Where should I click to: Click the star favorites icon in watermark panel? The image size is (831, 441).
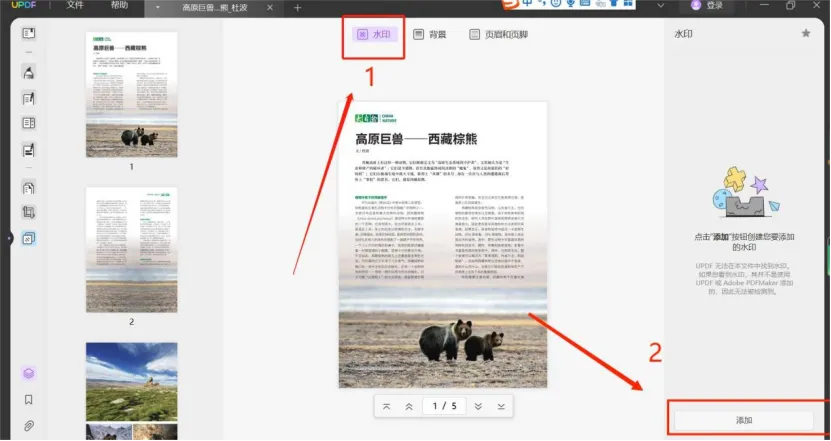coord(806,33)
